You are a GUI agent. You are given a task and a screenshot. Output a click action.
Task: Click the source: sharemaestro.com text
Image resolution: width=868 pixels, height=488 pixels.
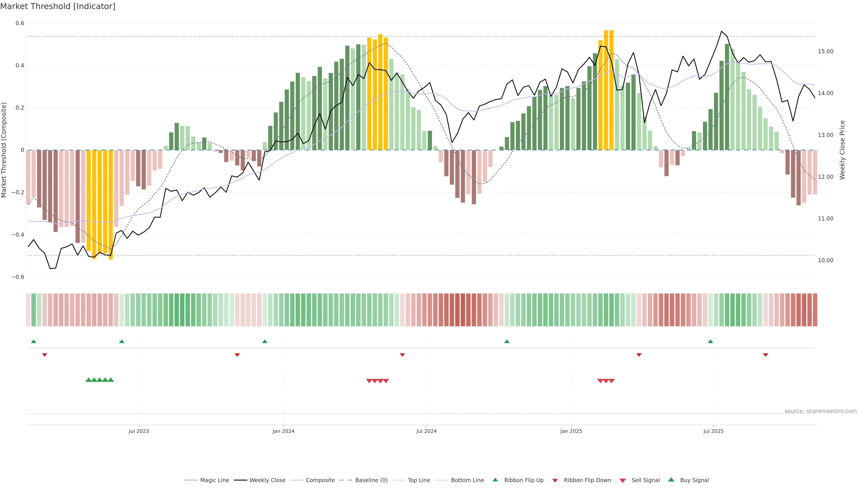[821, 411]
